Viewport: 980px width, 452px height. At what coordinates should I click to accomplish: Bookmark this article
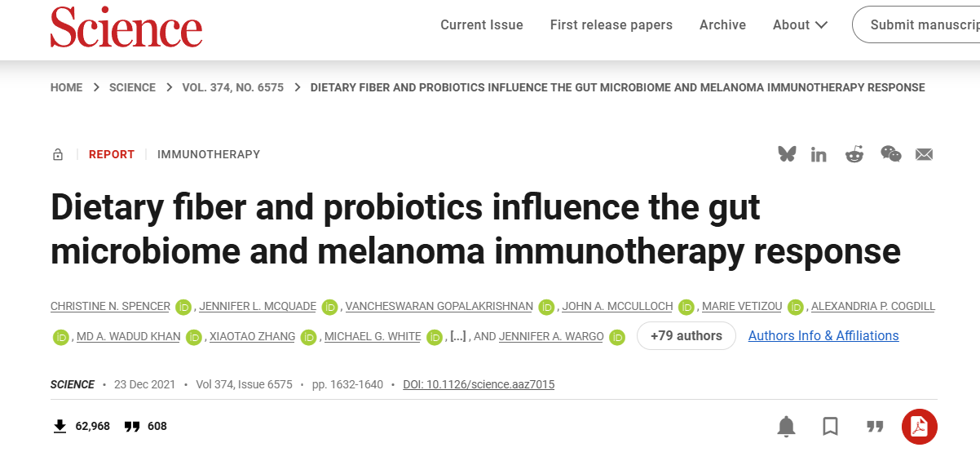point(830,426)
